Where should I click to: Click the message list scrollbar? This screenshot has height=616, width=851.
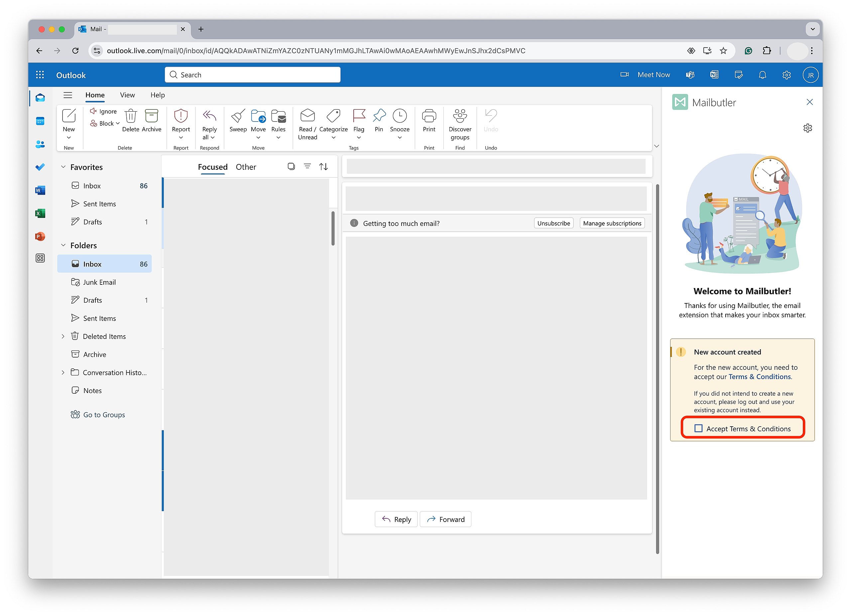click(333, 228)
